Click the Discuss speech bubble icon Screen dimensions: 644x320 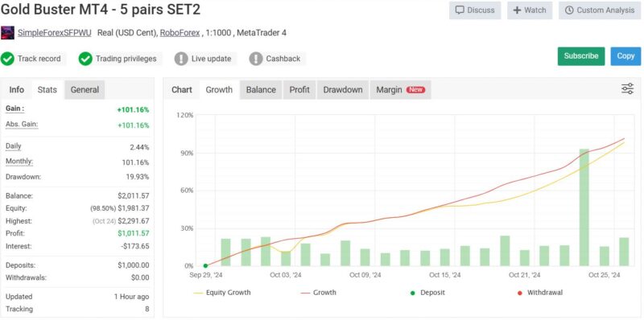460,10
